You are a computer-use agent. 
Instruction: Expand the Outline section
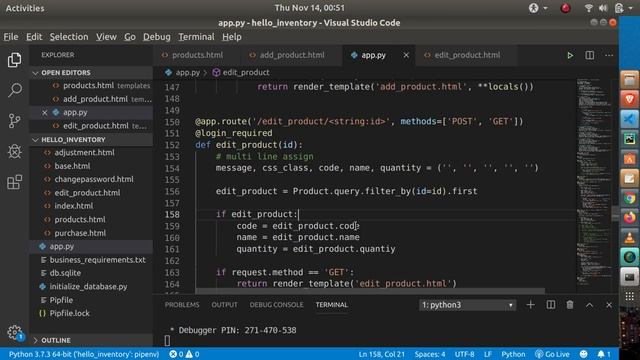point(92,340)
